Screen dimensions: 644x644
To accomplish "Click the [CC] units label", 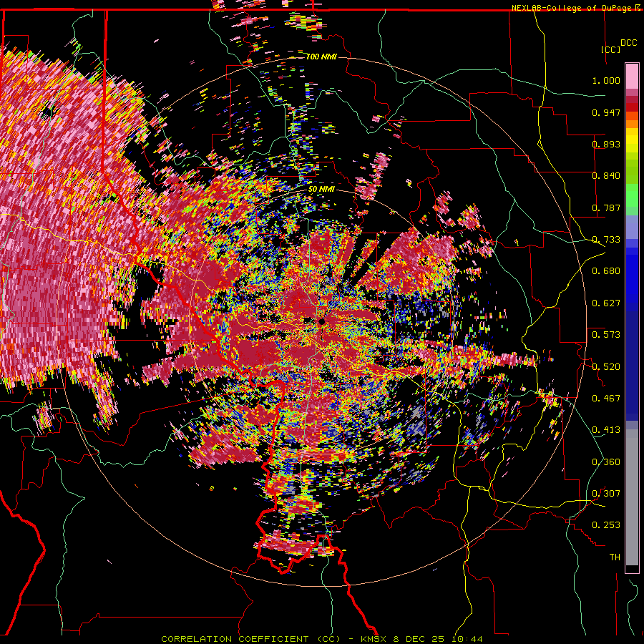I will pyautogui.click(x=610, y=49).
